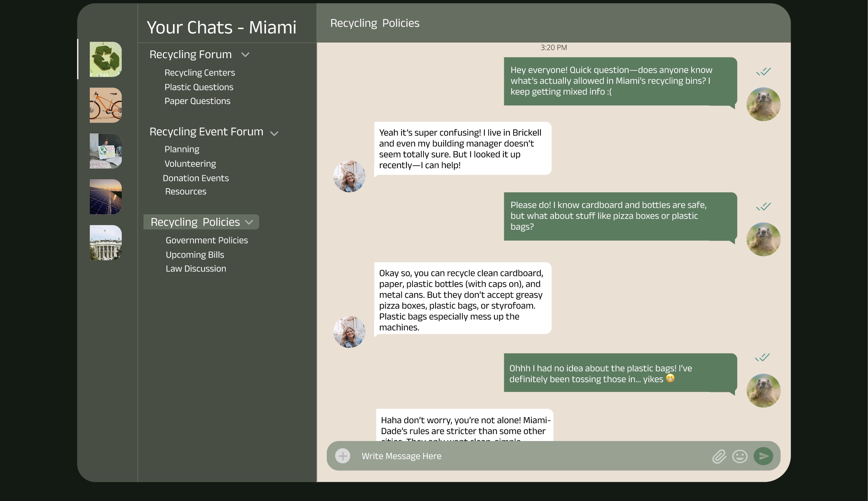Collapse the Recycling Event Forum chevron
The height and width of the screenshot is (501, 868).
(x=274, y=133)
